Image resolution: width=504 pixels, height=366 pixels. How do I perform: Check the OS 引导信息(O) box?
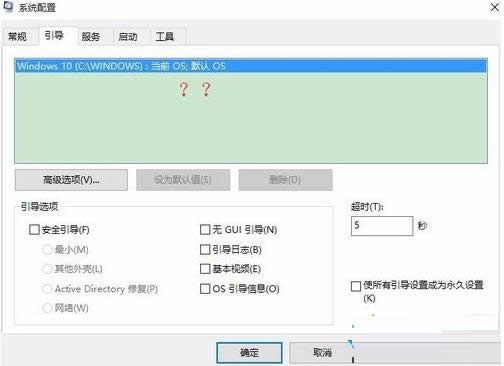pyautogui.click(x=205, y=289)
